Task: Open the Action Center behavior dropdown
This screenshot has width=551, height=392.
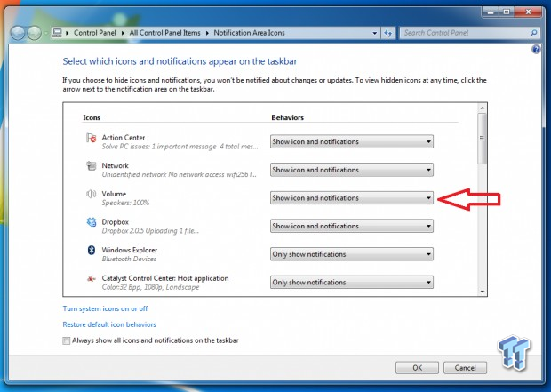Action: (352, 141)
